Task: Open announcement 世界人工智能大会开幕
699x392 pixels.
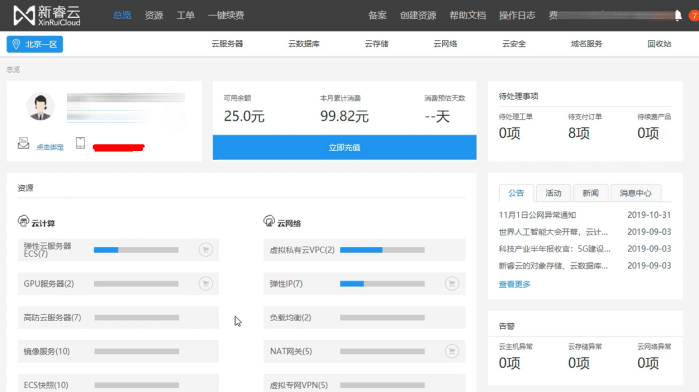Action: (553, 232)
